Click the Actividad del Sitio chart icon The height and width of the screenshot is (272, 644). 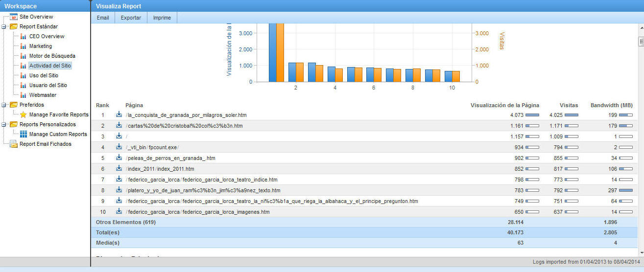coord(24,66)
